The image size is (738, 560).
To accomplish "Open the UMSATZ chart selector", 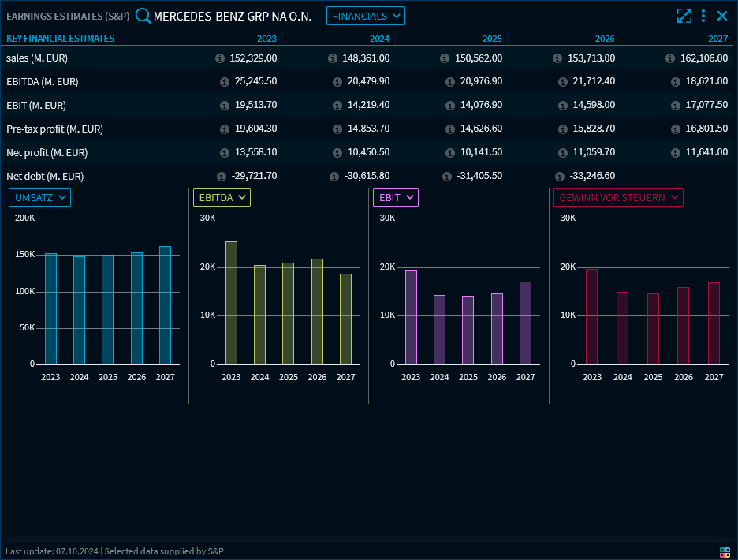I will click(x=39, y=197).
